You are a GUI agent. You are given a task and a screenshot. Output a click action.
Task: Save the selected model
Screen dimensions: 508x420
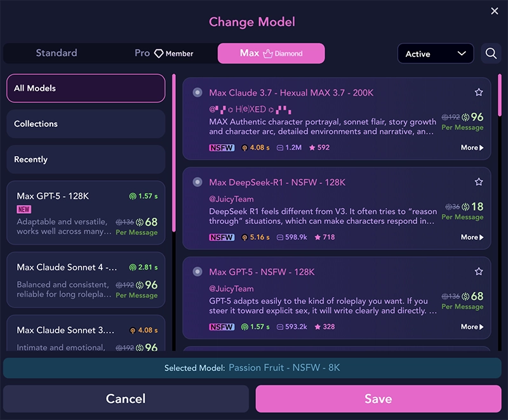(x=378, y=399)
